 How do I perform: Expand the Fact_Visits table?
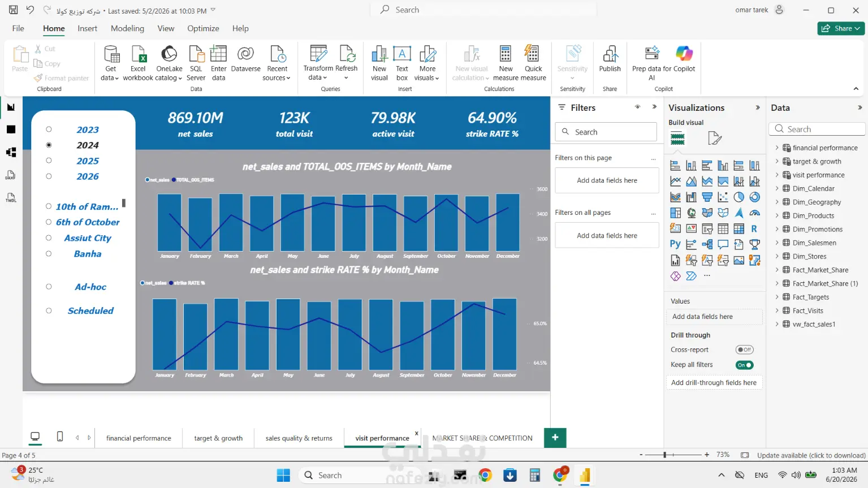[x=777, y=310]
